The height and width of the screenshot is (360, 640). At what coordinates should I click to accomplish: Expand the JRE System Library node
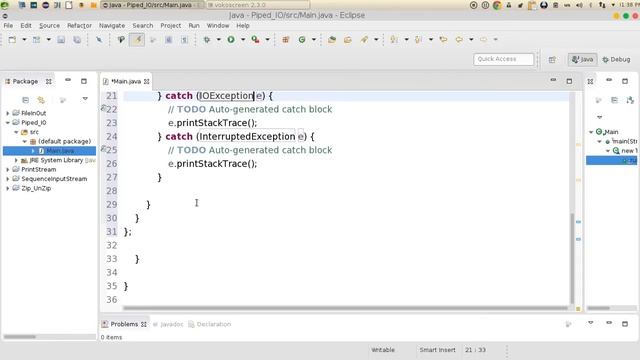16,160
